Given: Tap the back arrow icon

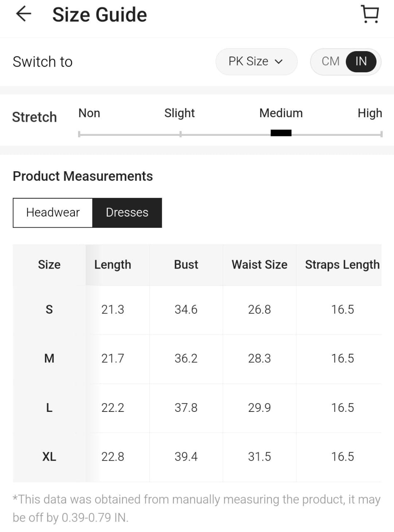Looking at the screenshot, I should pyautogui.click(x=24, y=14).
